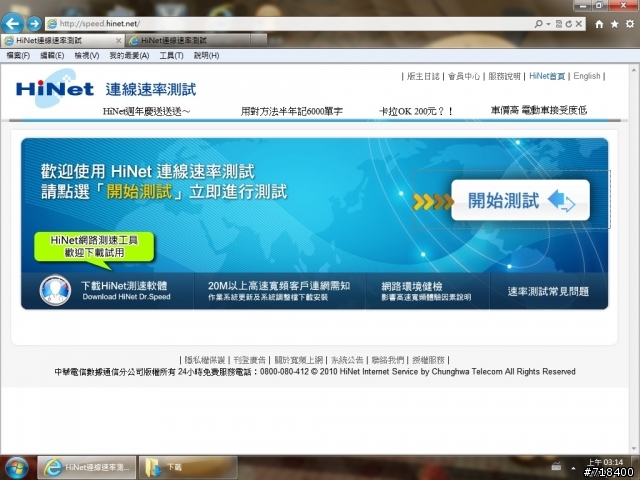Viewport: 640px width, 480px height.
Task: Go back with the browser Back arrow
Action: pos(12,24)
